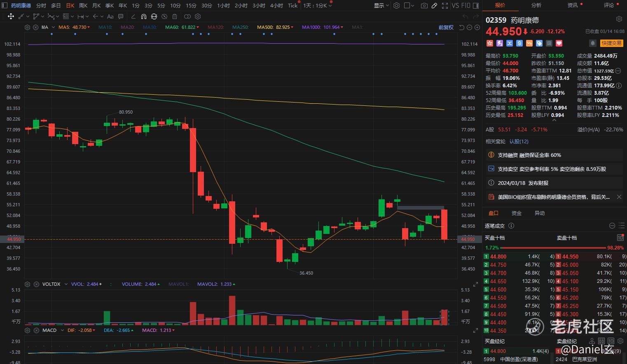Select the 周K weekly chart
This screenshot has height=364, width=627.
(x=83, y=5)
